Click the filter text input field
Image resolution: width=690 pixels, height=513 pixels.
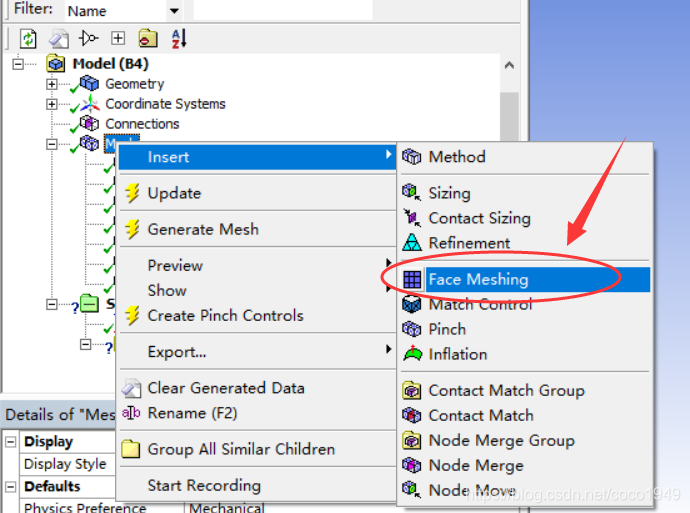point(283,10)
